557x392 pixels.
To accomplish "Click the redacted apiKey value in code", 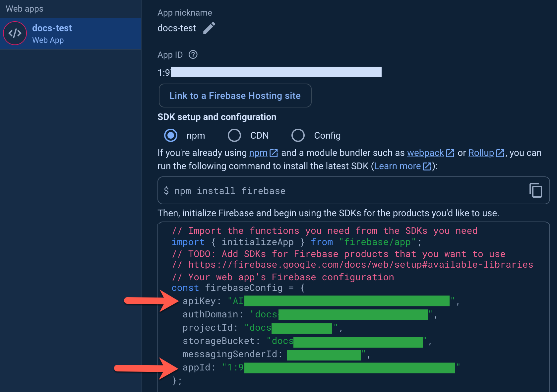I will [x=346, y=301].
